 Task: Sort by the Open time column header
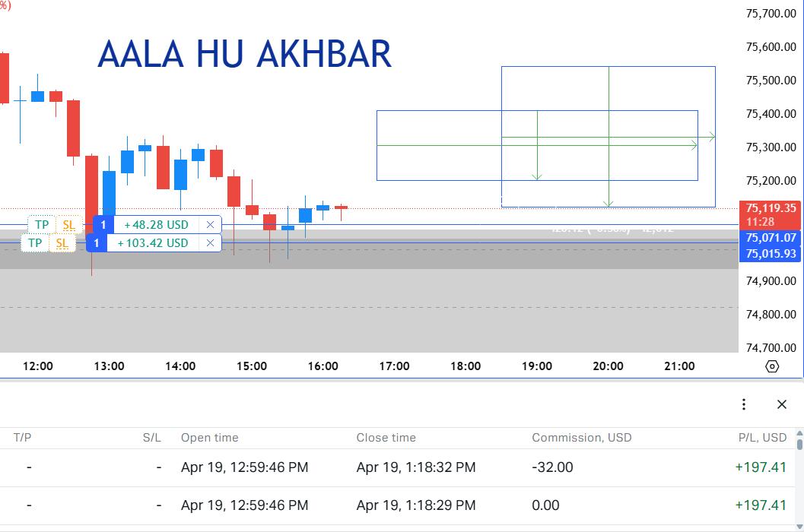click(209, 438)
